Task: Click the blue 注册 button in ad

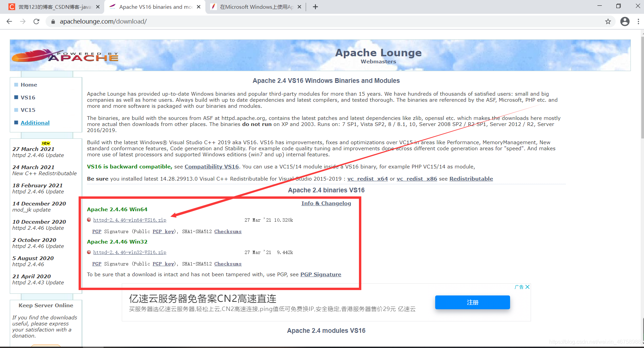Action: (x=472, y=302)
